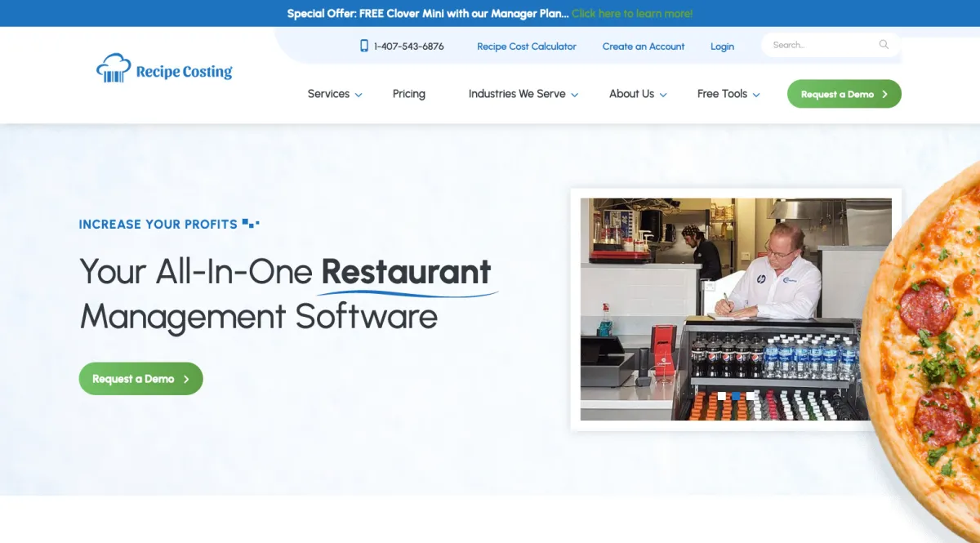The height and width of the screenshot is (543, 980).
Task: Open the Free Tools menu
Action: 722,94
